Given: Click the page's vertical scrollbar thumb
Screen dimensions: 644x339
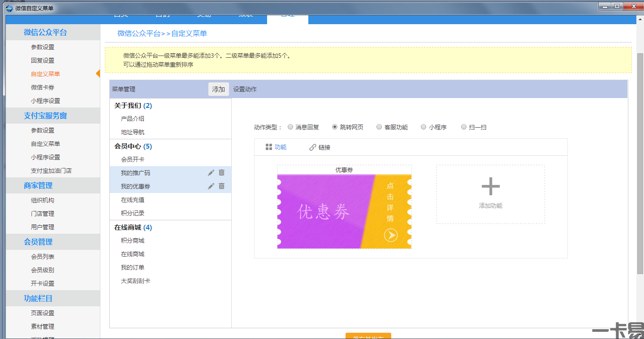Looking at the screenshot, I should (x=640, y=163).
